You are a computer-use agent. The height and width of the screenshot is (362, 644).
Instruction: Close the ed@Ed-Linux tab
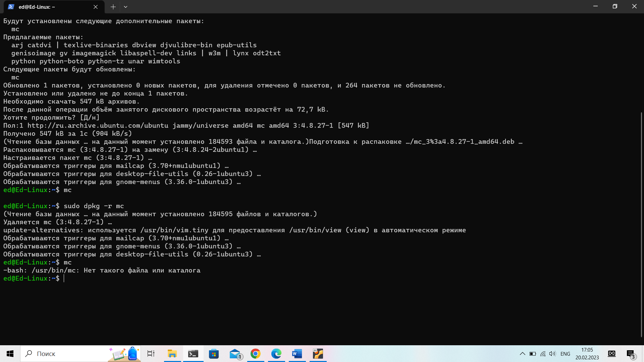pos(96,7)
